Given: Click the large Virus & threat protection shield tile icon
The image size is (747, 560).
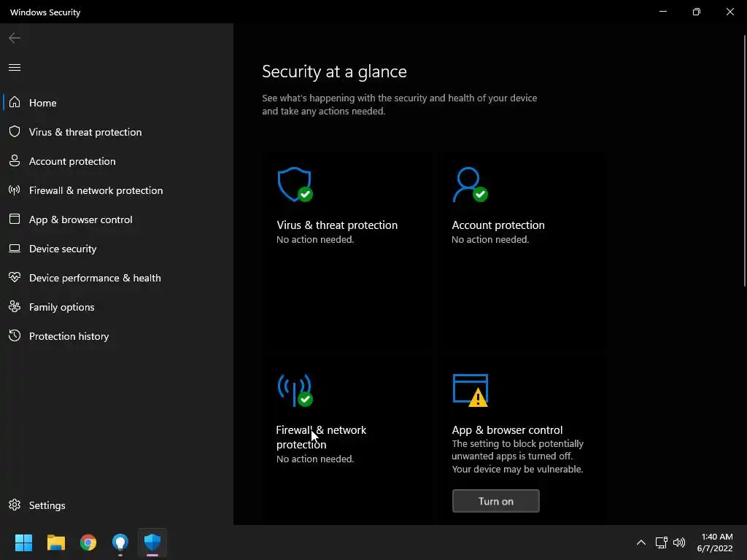Looking at the screenshot, I should pos(295,184).
